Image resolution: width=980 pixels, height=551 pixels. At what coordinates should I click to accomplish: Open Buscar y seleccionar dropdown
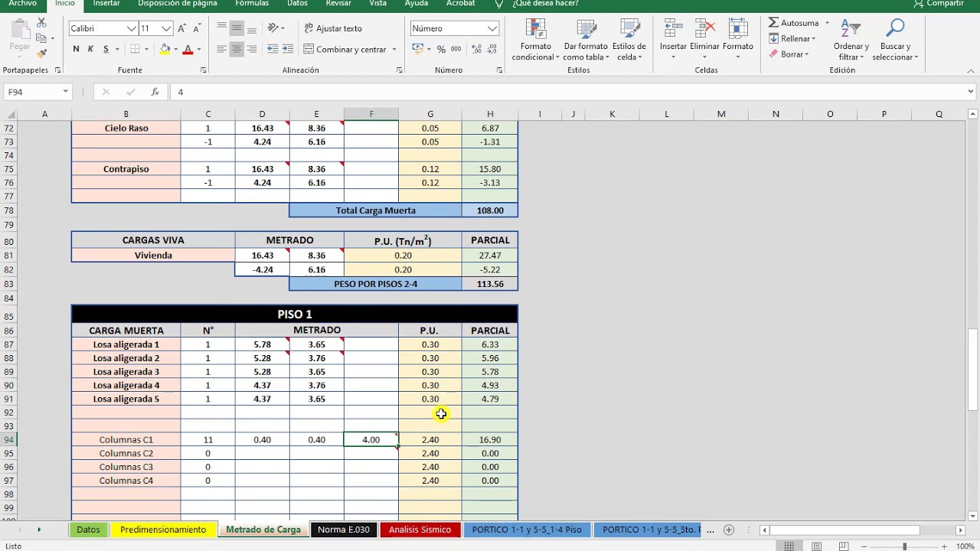click(x=895, y=40)
